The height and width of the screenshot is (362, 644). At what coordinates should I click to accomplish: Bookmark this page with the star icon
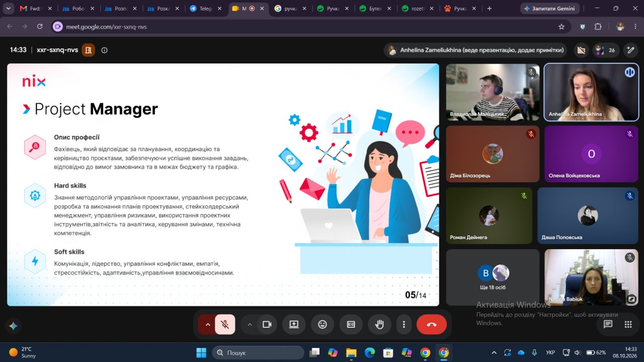click(561, 27)
